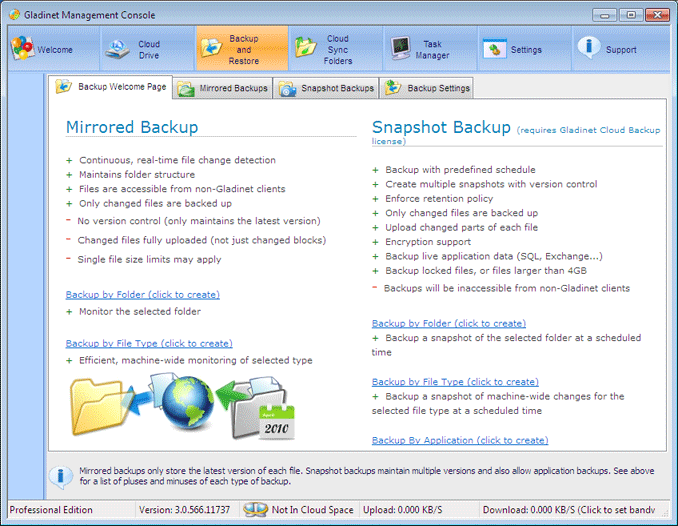Click the cloud space status icon
The height and width of the screenshot is (526, 678).
[255, 509]
